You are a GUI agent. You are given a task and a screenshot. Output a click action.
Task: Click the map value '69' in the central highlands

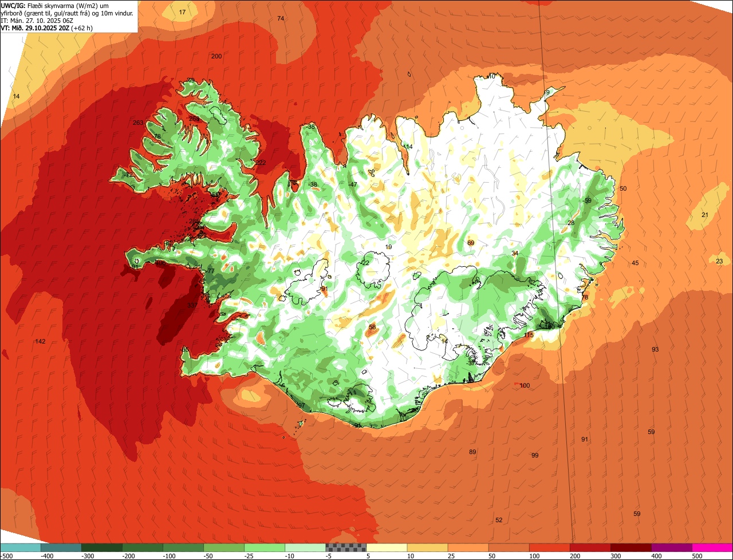click(x=471, y=243)
